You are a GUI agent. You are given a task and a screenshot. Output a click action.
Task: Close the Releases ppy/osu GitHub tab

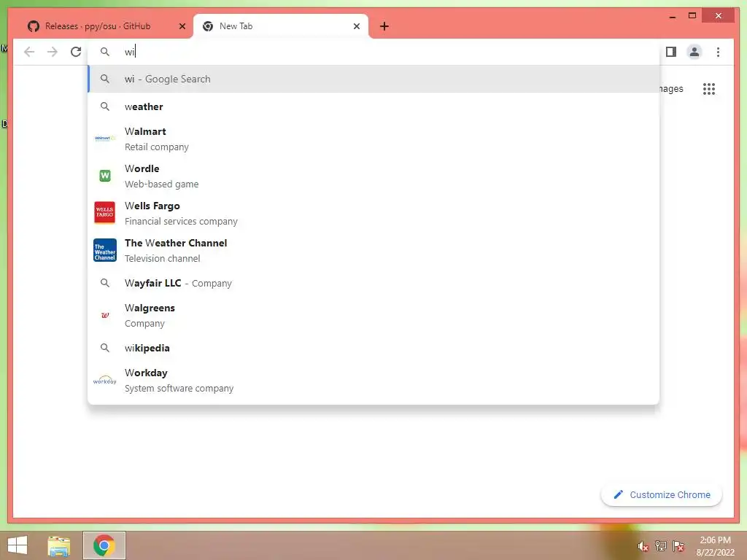[182, 26]
